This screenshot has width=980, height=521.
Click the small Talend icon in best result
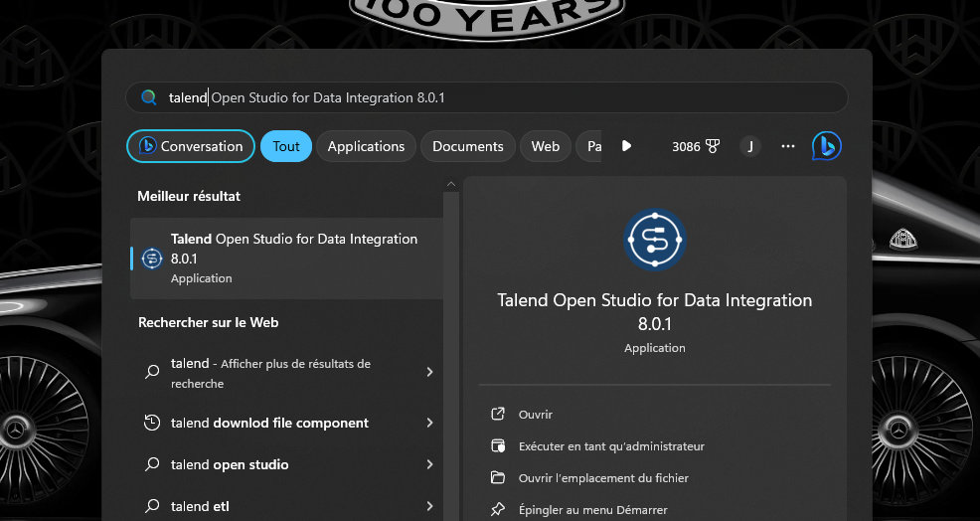pyautogui.click(x=152, y=259)
